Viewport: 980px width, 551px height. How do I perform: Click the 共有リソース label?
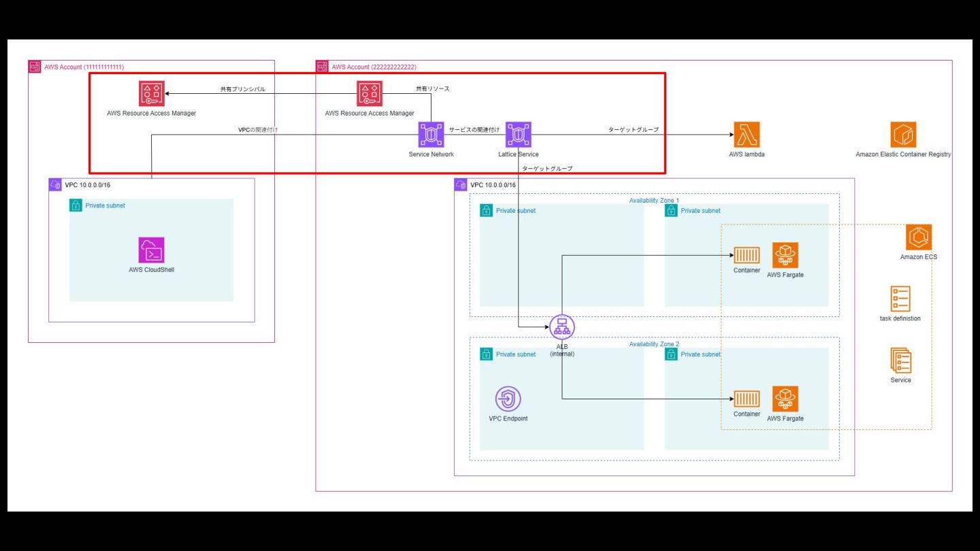pyautogui.click(x=433, y=88)
